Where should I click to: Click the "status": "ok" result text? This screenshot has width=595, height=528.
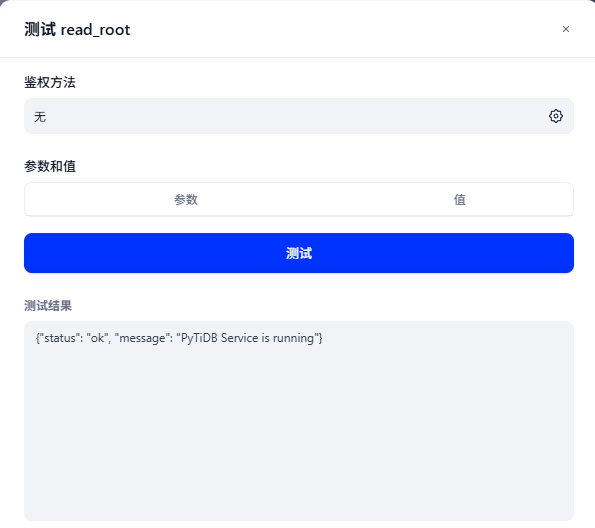pyautogui.click(x=73, y=338)
